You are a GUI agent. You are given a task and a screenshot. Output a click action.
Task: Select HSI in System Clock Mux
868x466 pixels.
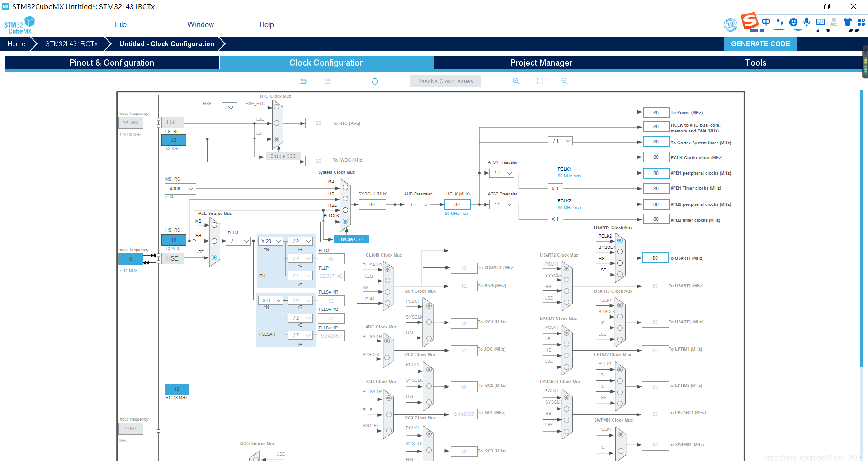(345, 199)
